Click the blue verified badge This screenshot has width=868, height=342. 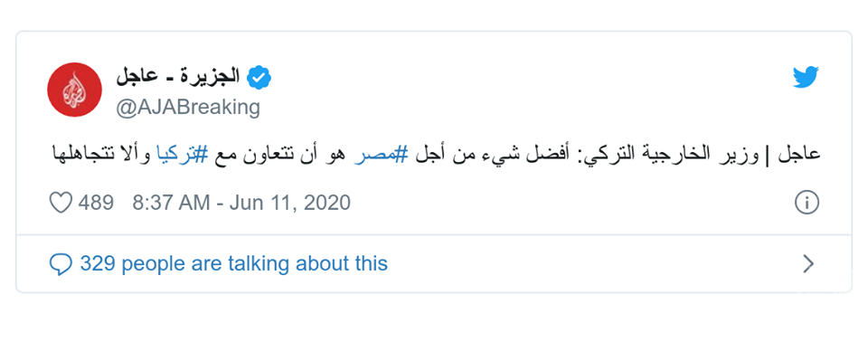[x=259, y=77]
